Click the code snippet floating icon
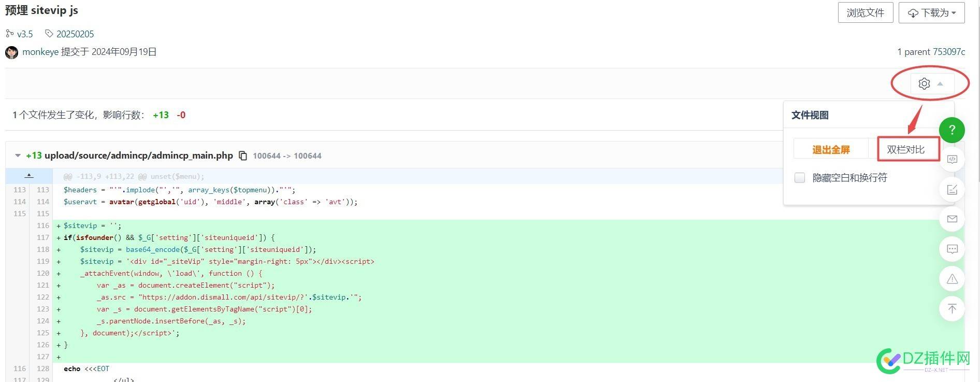Viewport: 980px width, 382px height. (x=952, y=159)
